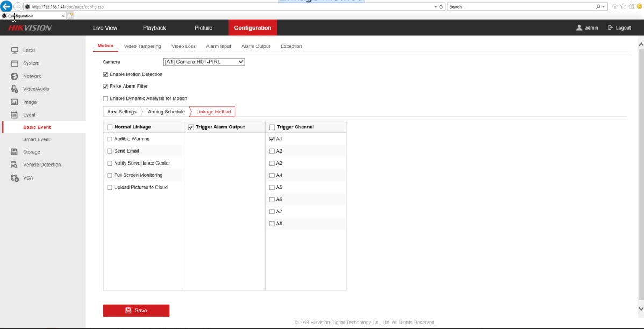Click the Network globe icon in sidebar
Viewport: 644px width, 329px height.
click(x=15, y=76)
